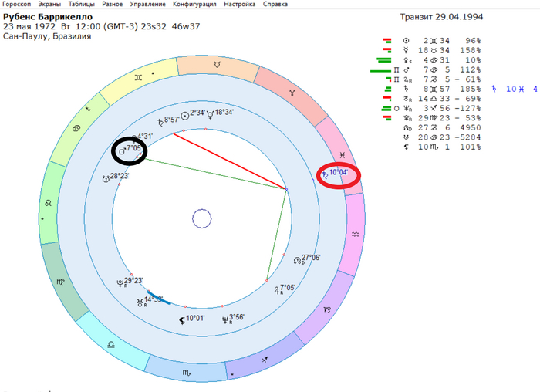540x392 pixels.
Task: Open the Настройка menu
Action: (240, 4)
